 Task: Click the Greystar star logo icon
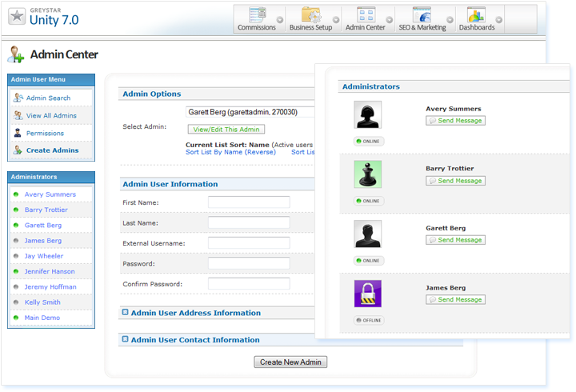[x=15, y=16]
